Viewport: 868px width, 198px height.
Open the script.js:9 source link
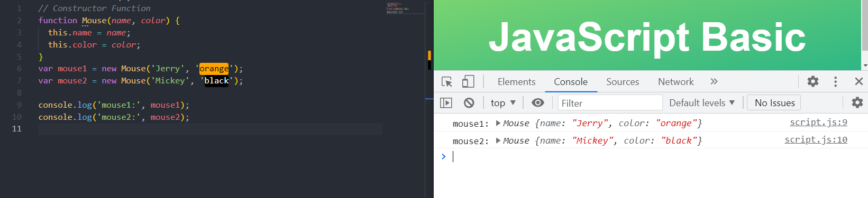[818, 122]
